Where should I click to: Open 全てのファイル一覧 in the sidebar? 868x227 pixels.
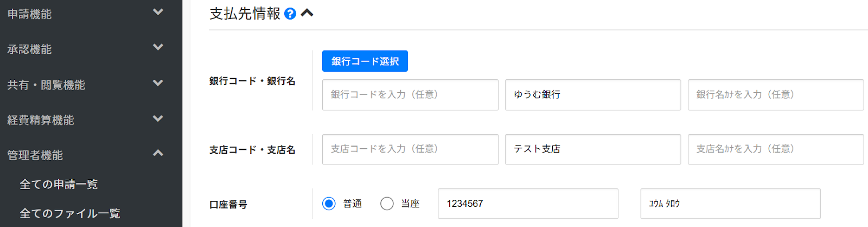click(70, 213)
